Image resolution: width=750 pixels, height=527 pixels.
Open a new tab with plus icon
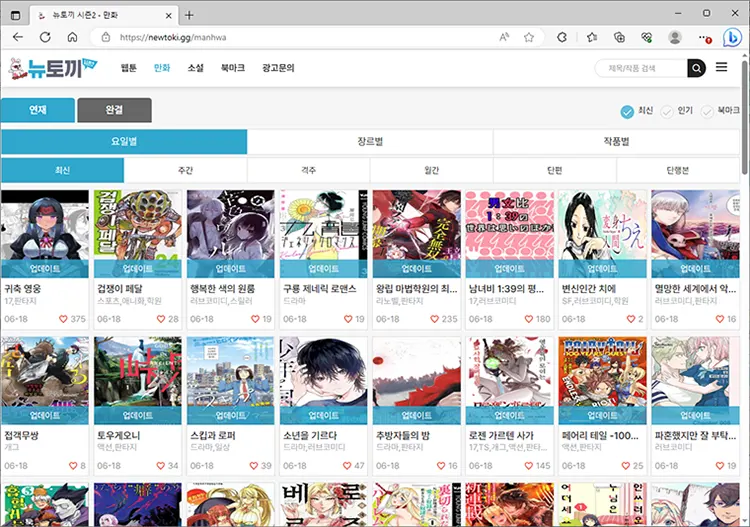pyautogui.click(x=189, y=15)
